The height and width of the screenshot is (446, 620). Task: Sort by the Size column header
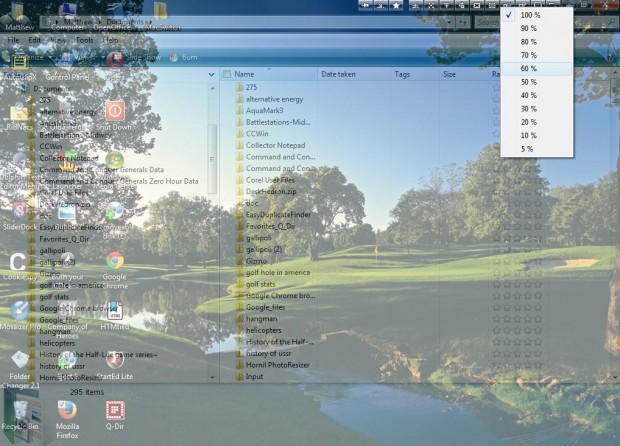tap(463, 74)
